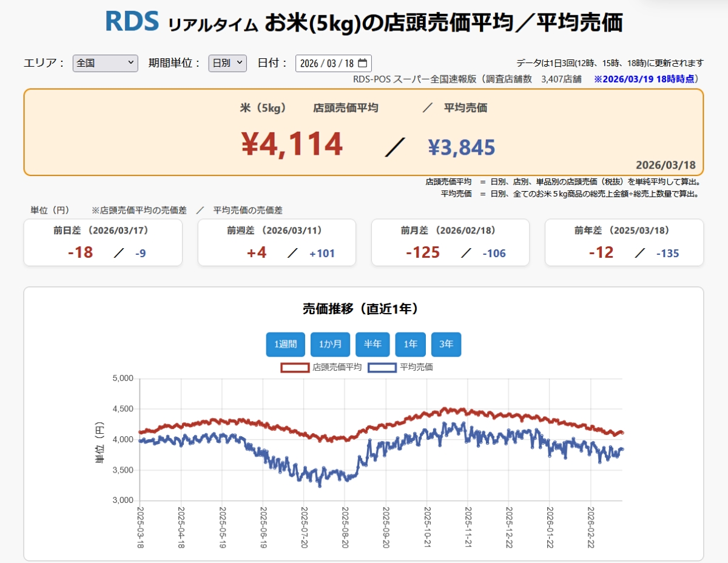Select the 1週間 chart range button

coord(285,345)
